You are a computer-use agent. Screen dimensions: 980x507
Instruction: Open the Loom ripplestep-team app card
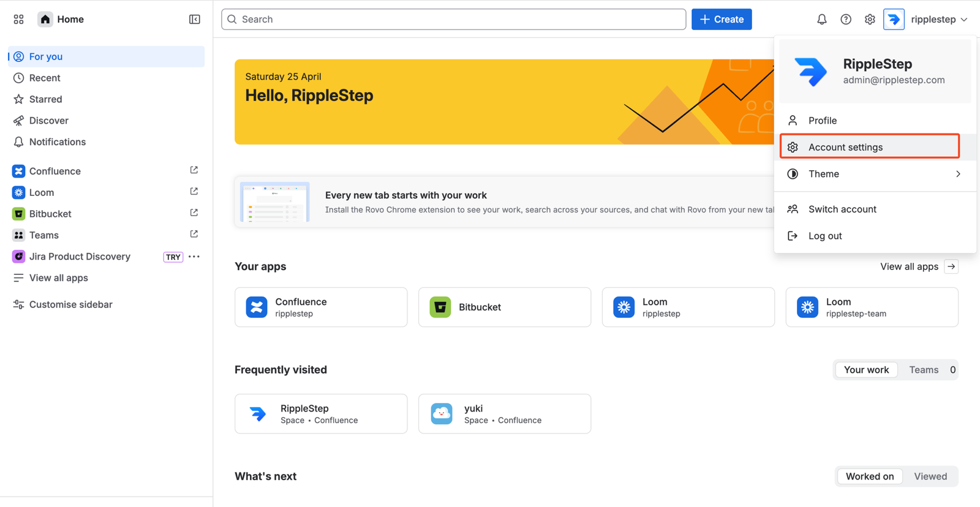pos(872,307)
